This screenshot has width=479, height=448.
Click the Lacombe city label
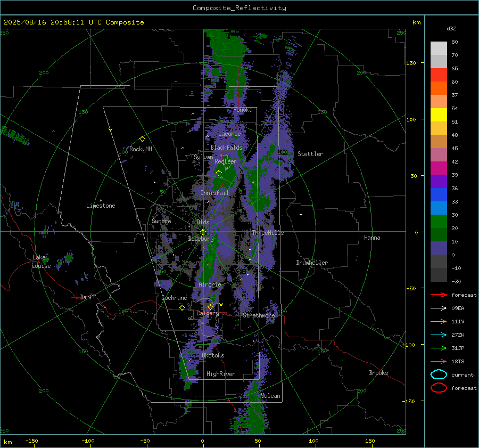tap(229, 134)
